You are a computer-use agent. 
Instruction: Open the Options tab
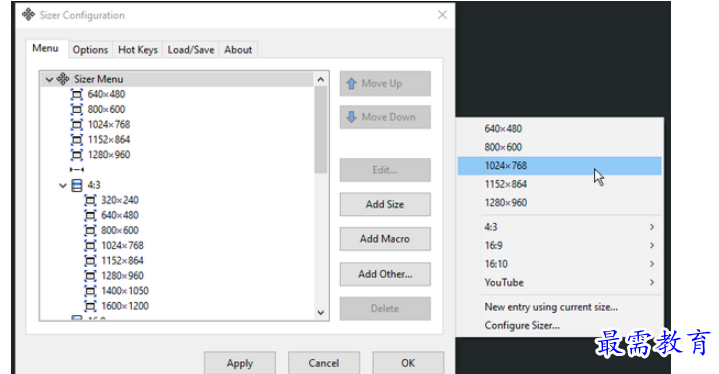tap(90, 50)
